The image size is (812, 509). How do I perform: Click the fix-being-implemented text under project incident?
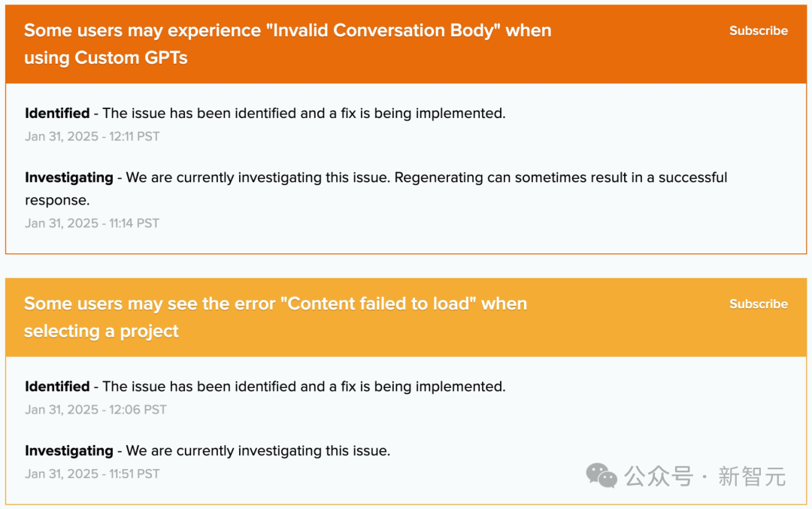coord(304,386)
